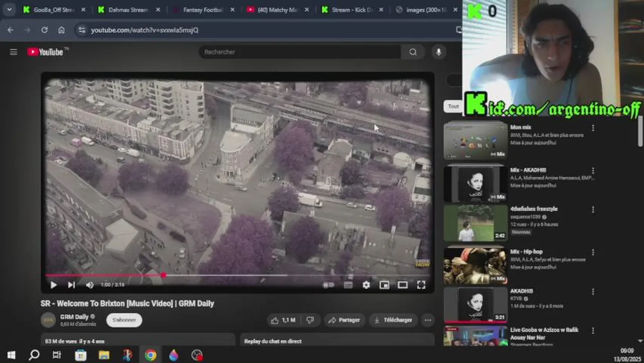Switch to the Matchy Ma YouTube tab
Screen dimensions: 644x363
pyautogui.click(x=278, y=10)
